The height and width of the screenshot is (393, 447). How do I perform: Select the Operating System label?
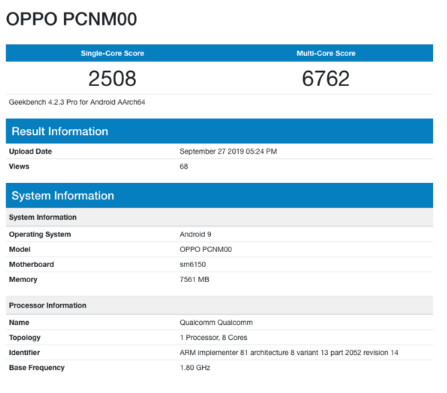(40, 234)
